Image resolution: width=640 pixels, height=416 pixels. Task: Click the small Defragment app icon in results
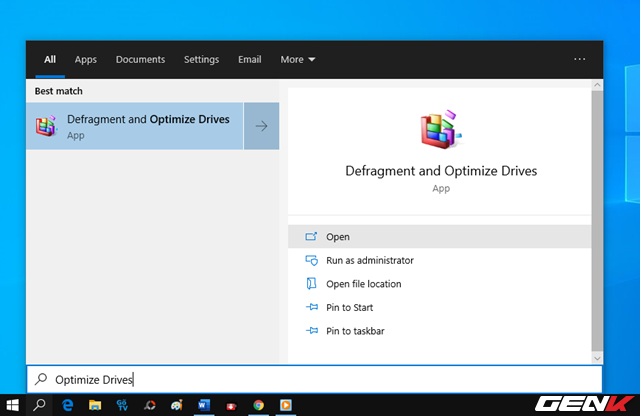[46, 126]
